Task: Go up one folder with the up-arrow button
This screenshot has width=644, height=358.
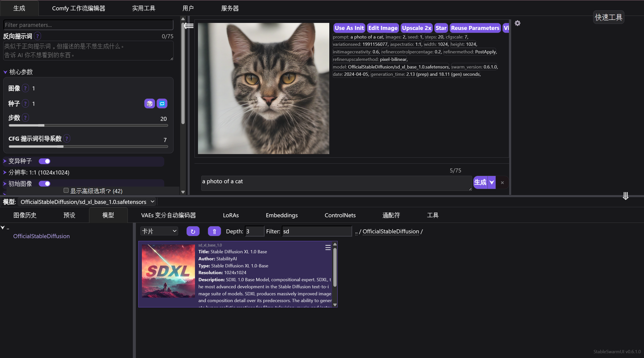Action: pos(214,231)
